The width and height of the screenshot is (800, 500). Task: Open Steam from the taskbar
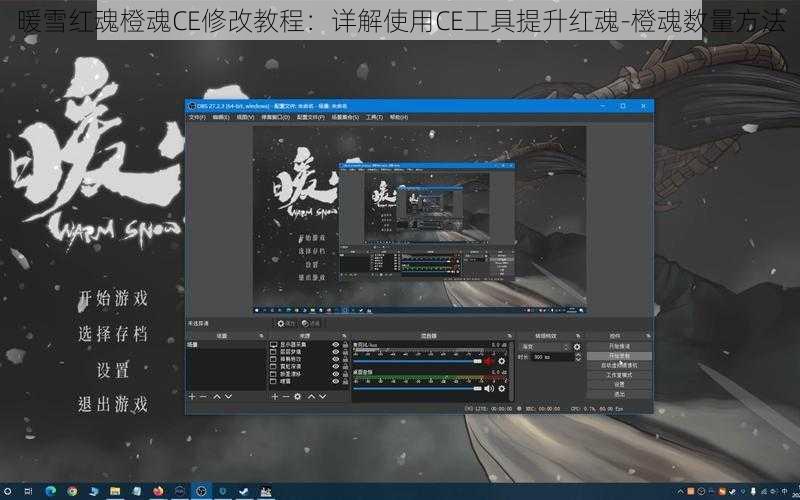pos(244,491)
